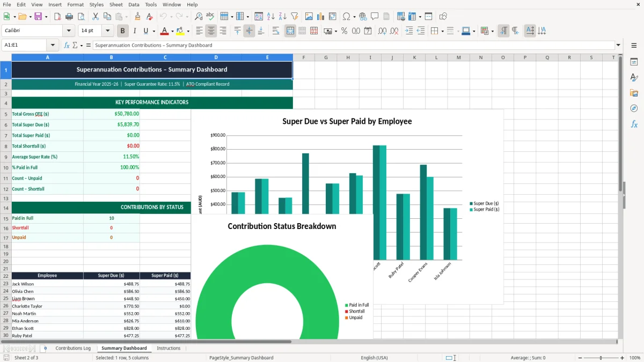Click the zoom slider in status bar
This screenshot has height=362, width=644.
click(601, 358)
